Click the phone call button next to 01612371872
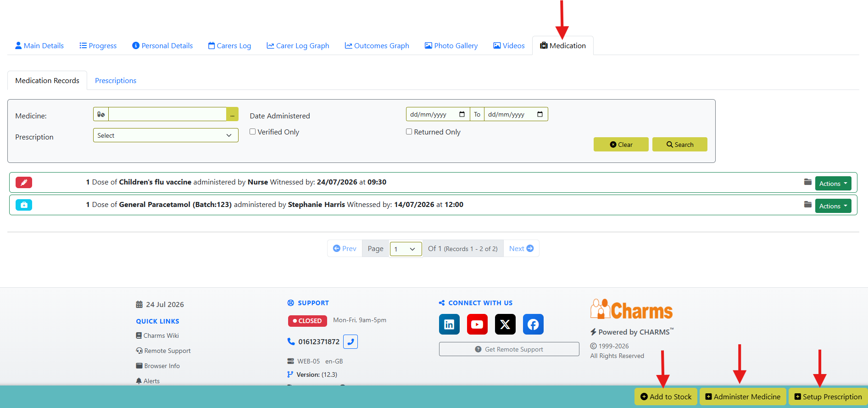This screenshot has height=408, width=868. (x=351, y=341)
